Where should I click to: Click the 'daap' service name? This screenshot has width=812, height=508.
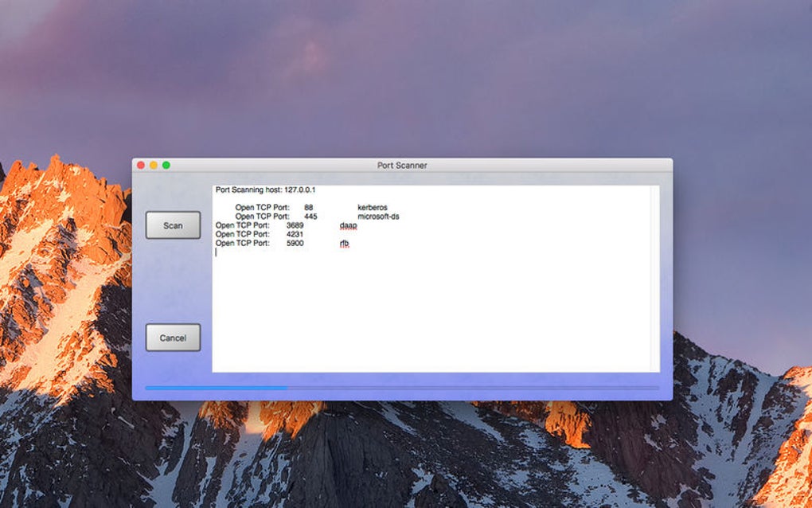tap(348, 225)
